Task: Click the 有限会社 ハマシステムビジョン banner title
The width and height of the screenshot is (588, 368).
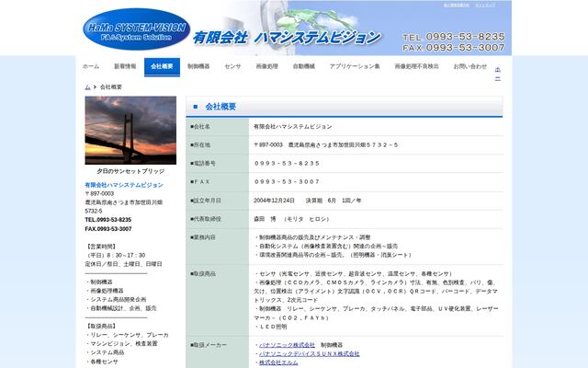Action: click(288, 38)
